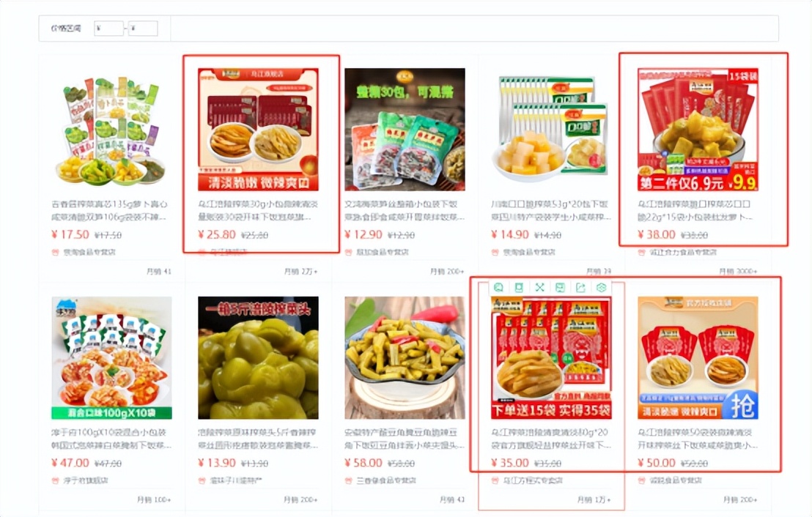Click the hexagon icon in the hover toolbar
Image resolution: width=812 pixels, height=517 pixels.
(x=601, y=287)
